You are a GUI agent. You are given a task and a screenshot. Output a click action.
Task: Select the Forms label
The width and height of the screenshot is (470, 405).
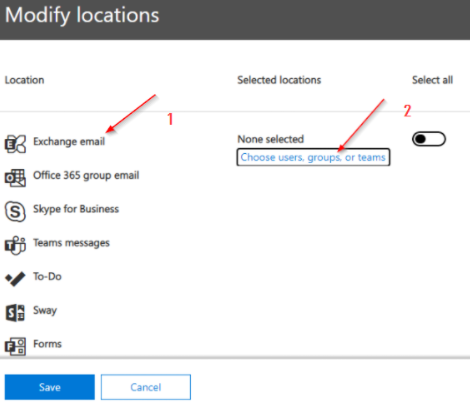47,344
